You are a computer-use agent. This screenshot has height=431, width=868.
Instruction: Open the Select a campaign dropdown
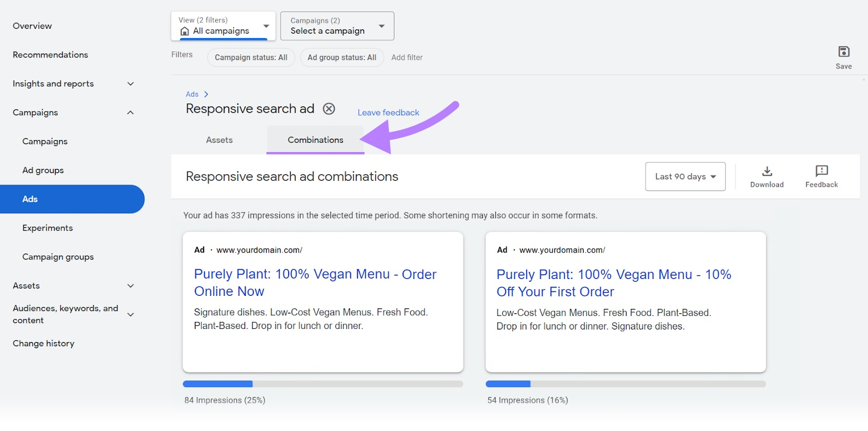(x=336, y=26)
